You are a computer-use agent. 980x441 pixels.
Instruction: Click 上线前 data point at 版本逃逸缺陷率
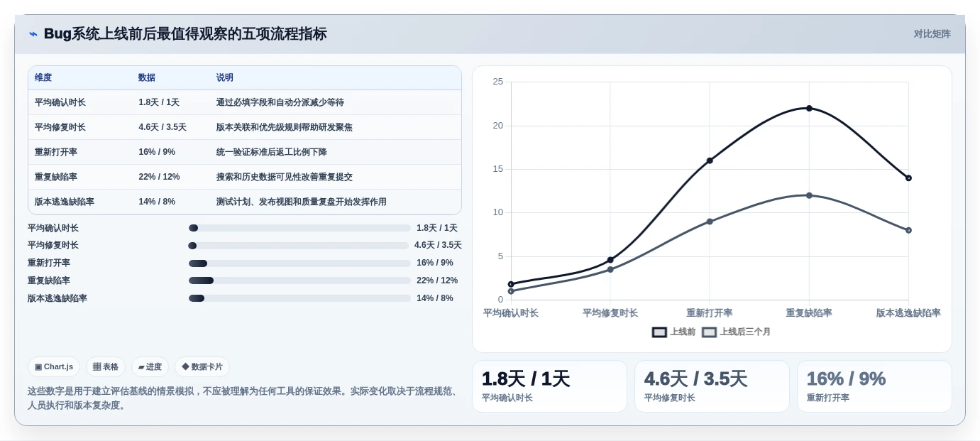908,178
